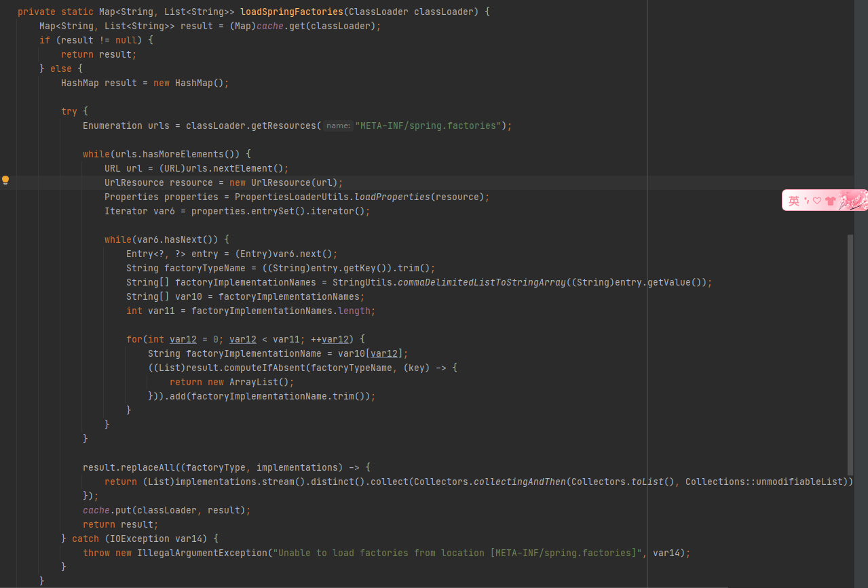Image resolution: width=868 pixels, height=588 pixels.
Task: Click the 'try' keyword
Action: (69, 112)
